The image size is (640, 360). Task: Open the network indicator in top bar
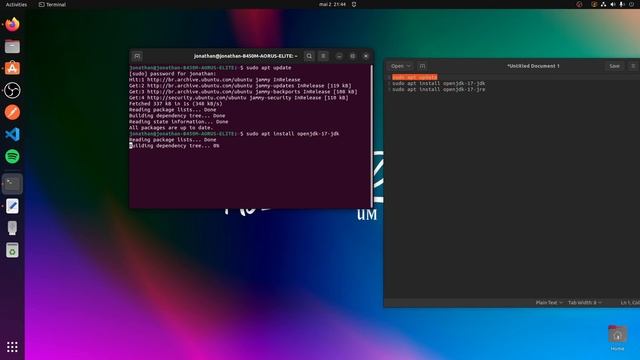(x=603, y=4)
